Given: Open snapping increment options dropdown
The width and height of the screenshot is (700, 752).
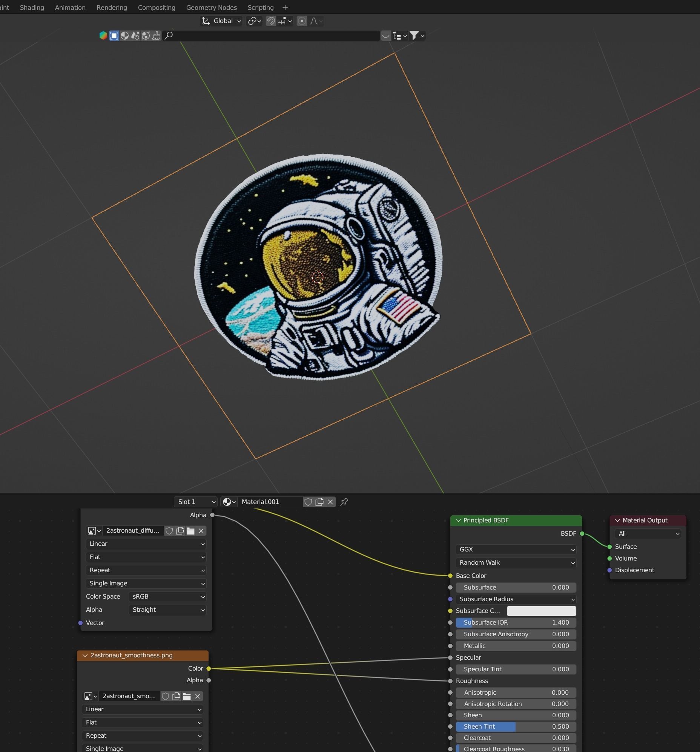Looking at the screenshot, I should 285,21.
